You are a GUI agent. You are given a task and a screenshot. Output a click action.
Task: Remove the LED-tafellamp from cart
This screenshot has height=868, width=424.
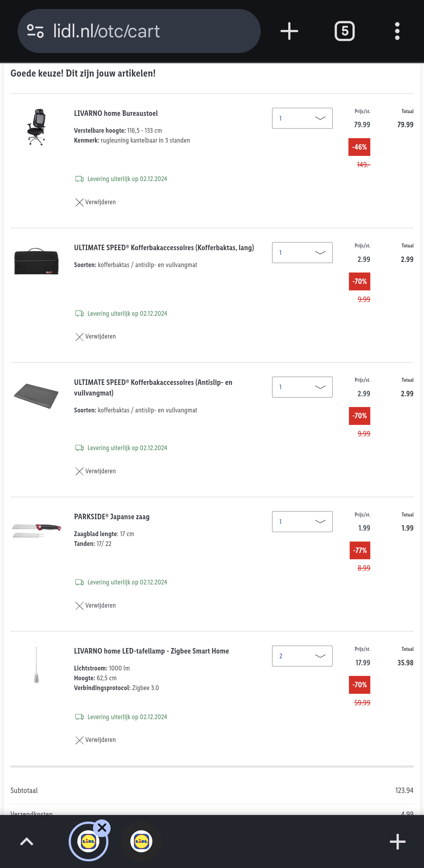[96, 740]
